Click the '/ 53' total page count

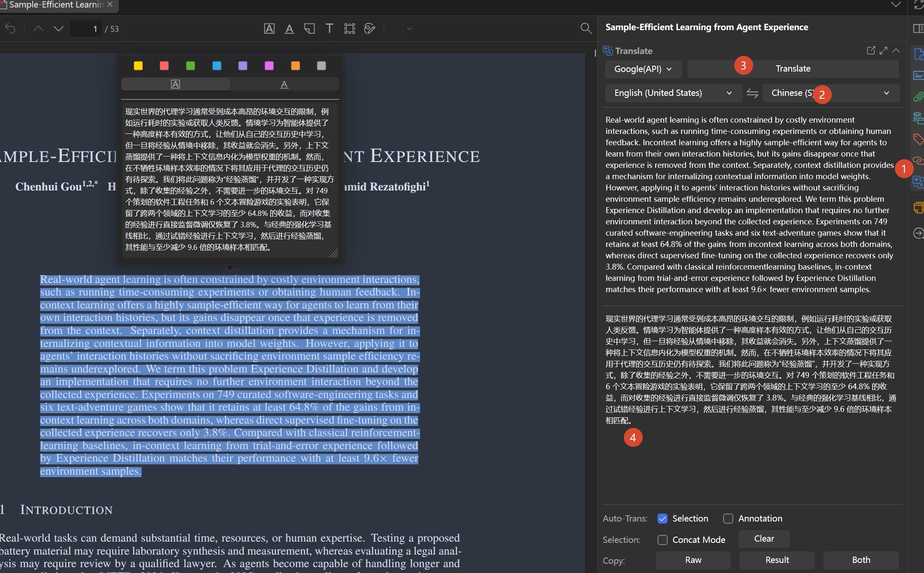click(112, 29)
